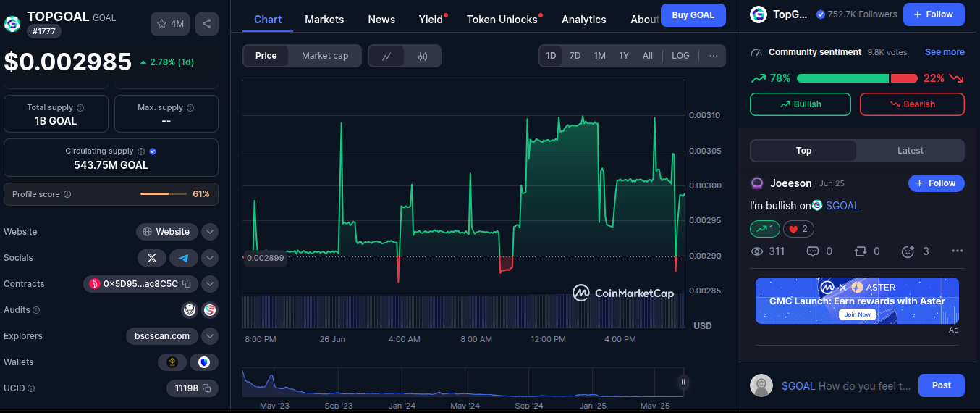This screenshot has height=413, width=980.
Task: Click the first audit badge icon
Action: [x=190, y=310]
